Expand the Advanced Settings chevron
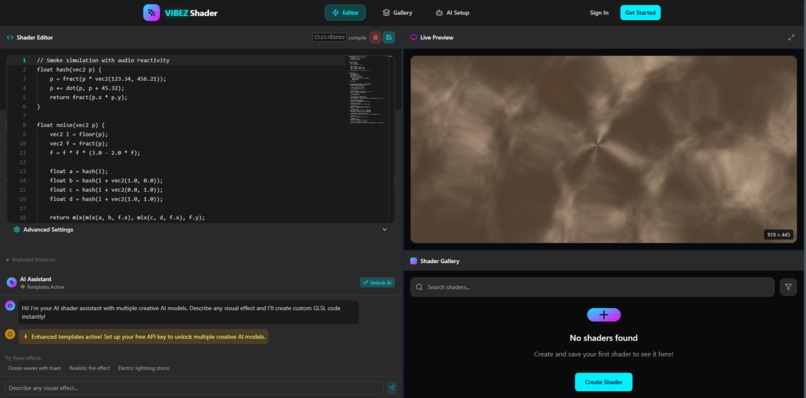The image size is (806, 398). tap(384, 230)
